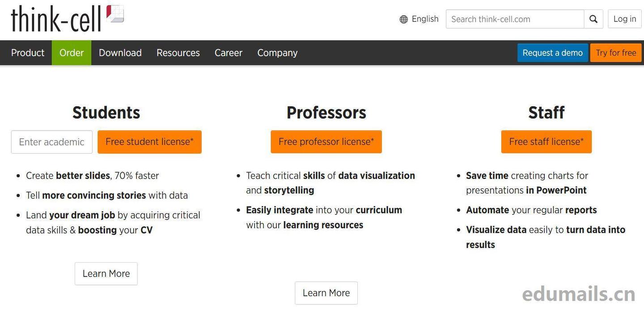Select the Order nav item
The width and height of the screenshot is (644, 310).
coord(72,53)
